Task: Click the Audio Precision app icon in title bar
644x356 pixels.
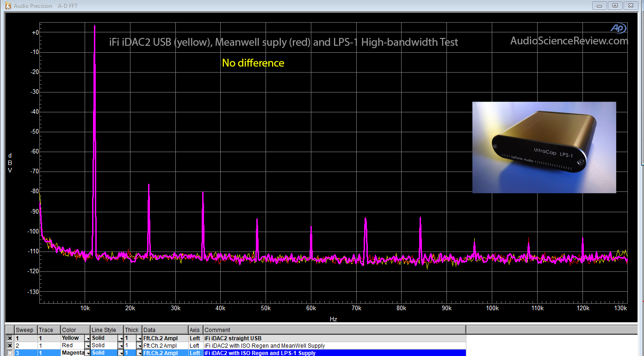Action: click(x=8, y=6)
